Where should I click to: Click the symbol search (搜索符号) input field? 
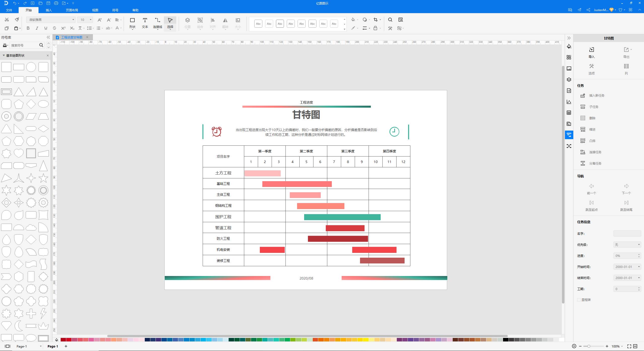pos(24,45)
